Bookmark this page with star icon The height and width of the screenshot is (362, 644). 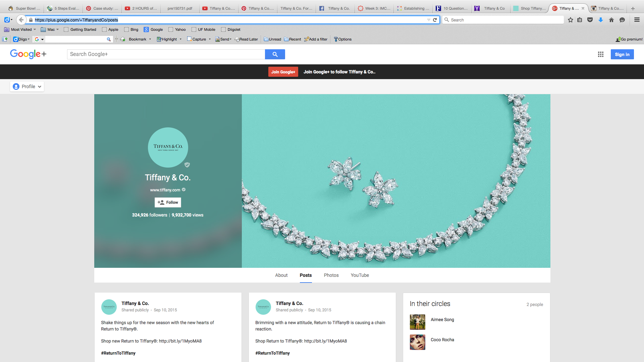coord(570,20)
